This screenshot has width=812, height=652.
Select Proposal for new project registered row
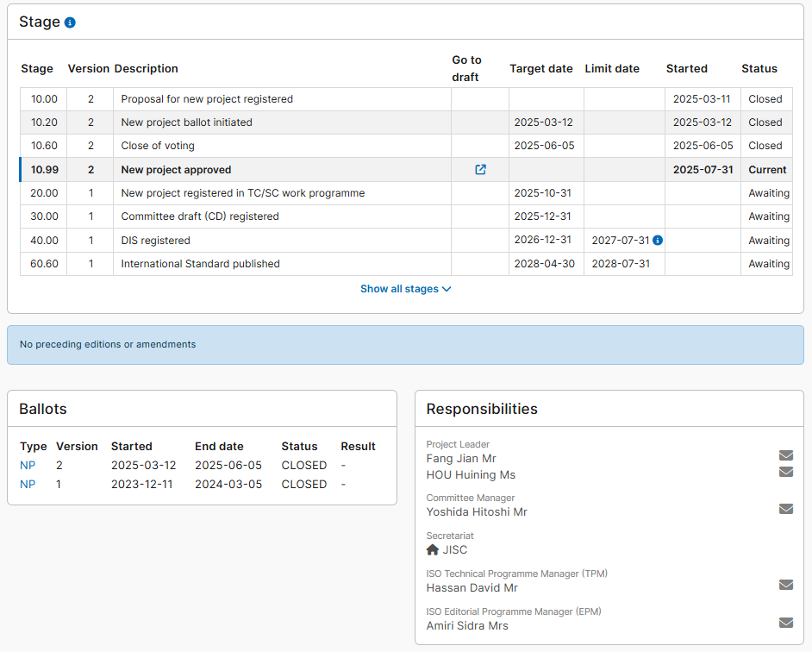pyautogui.click(x=406, y=99)
